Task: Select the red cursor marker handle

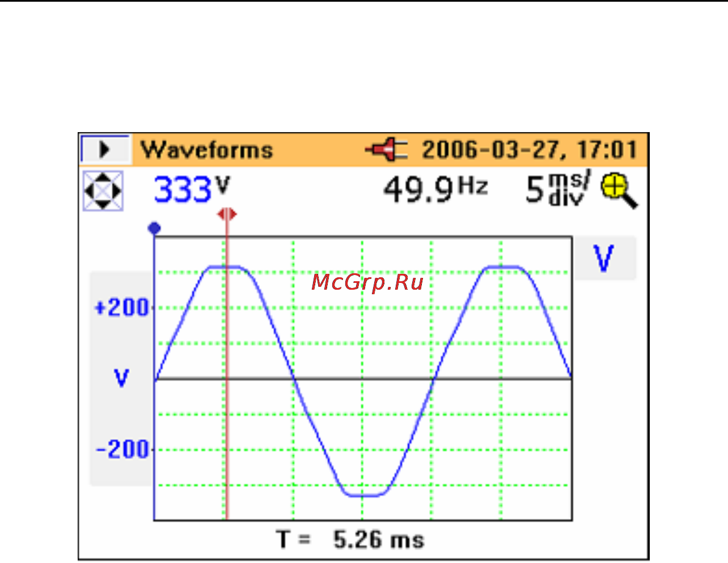Action: [x=227, y=214]
